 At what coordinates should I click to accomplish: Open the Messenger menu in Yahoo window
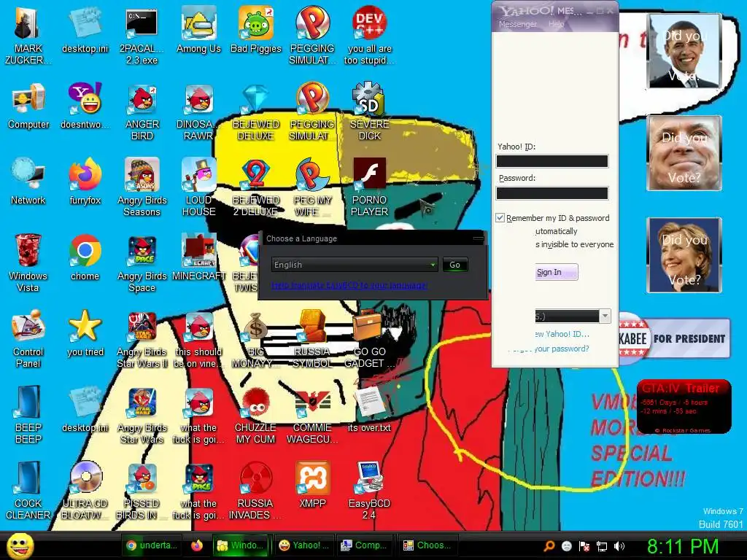coord(518,24)
